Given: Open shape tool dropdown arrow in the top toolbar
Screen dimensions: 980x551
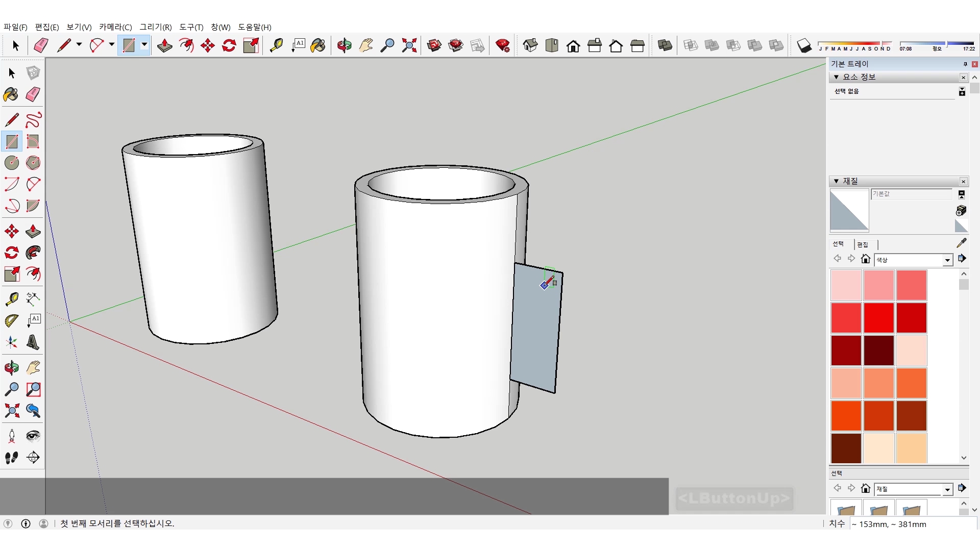Looking at the screenshot, I should 144,45.
